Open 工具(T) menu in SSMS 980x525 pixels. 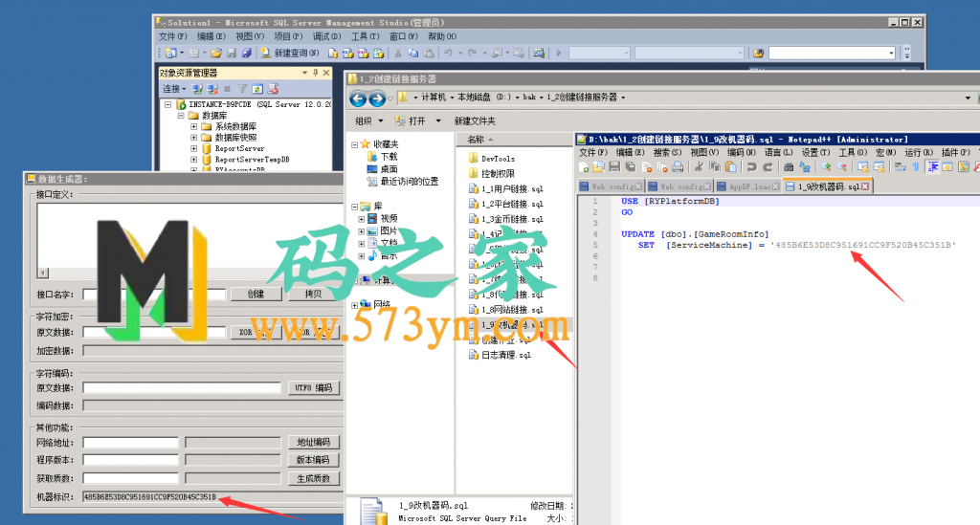coord(365,37)
